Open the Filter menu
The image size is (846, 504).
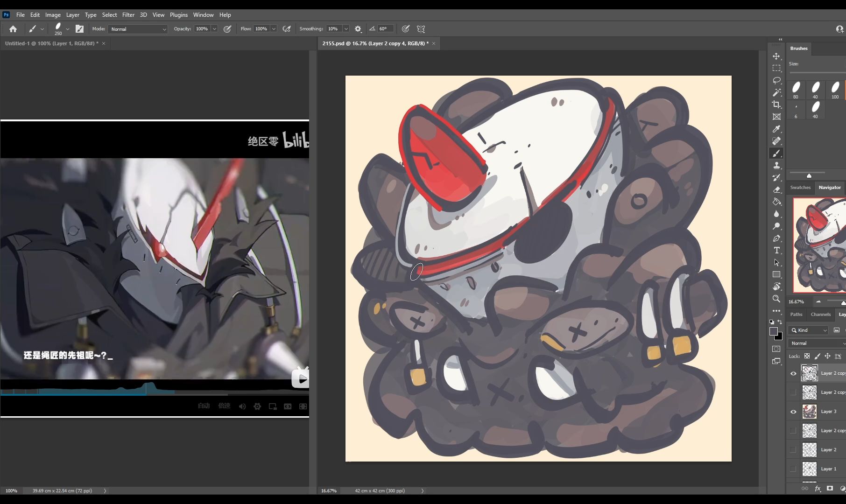click(x=128, y=15)
